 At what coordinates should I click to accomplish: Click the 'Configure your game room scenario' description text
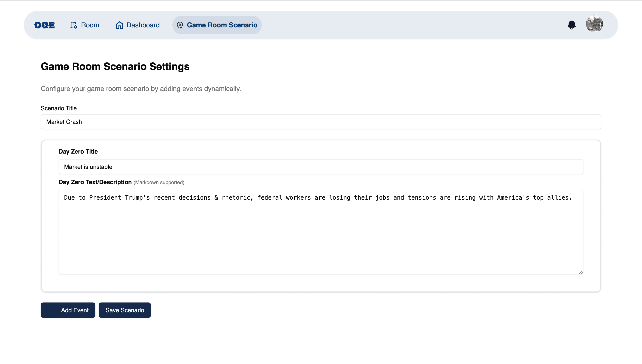(x=141, y=89)
